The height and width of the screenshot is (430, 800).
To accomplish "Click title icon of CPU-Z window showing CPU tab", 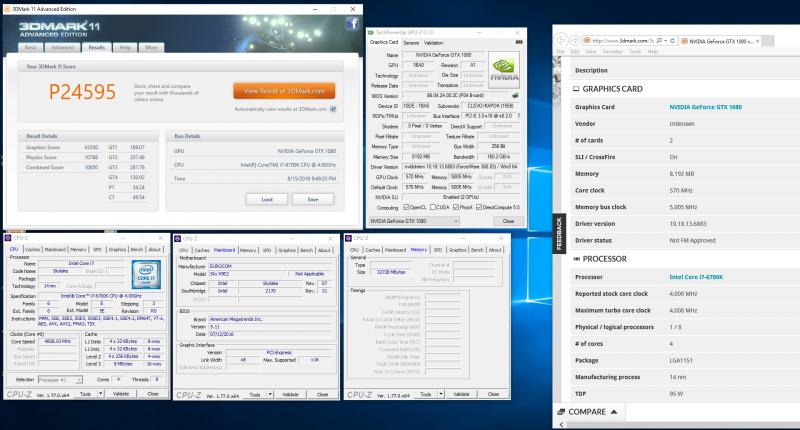I will click(x=8, y=238).
